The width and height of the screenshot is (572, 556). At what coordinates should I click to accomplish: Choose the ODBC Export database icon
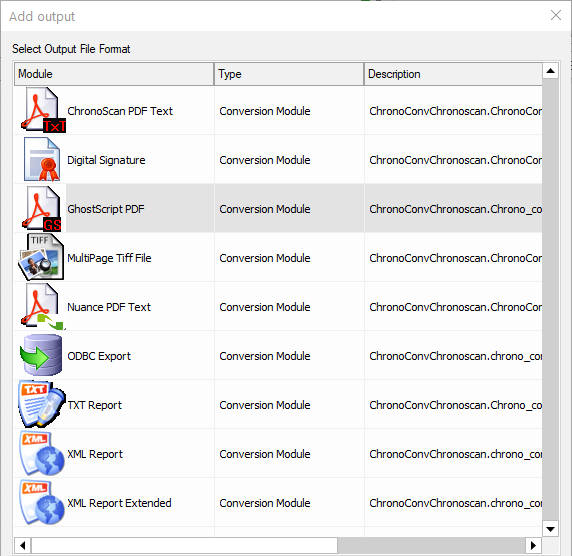pyautogui.click(x=41, y=355)
